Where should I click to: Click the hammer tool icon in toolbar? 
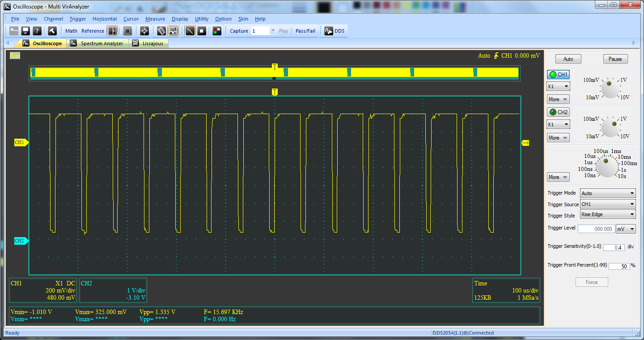click(x=52, y=31)
